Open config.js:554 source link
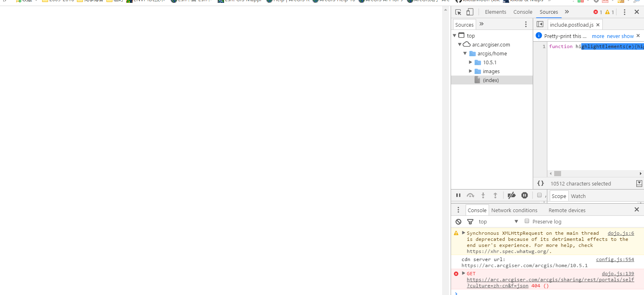The image size is (644, 295). 615,259
